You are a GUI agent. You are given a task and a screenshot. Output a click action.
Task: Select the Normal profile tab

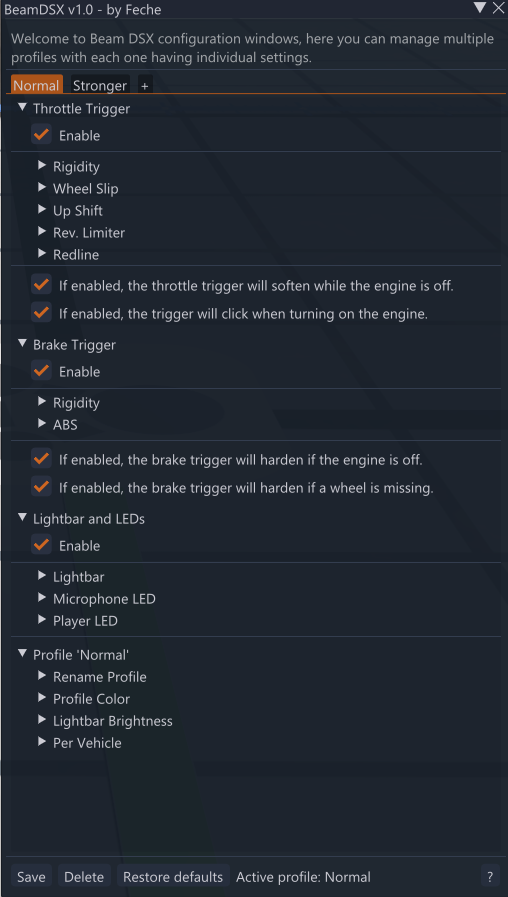pyautogui.click(x=37, y=86)
